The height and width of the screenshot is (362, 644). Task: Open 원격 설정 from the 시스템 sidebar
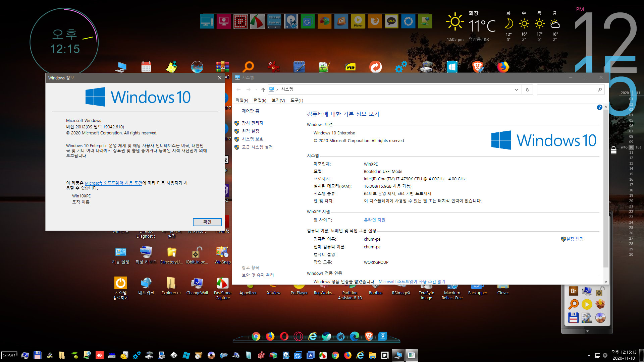250,131
